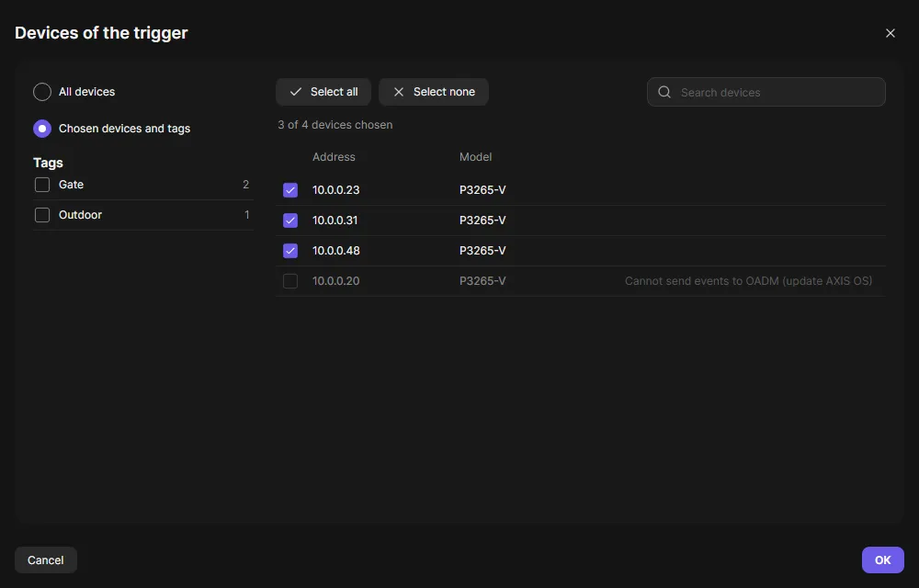Screen dimensions: 919x588
Task: Check the Gate tag checkbox
Action: [42, 185]
